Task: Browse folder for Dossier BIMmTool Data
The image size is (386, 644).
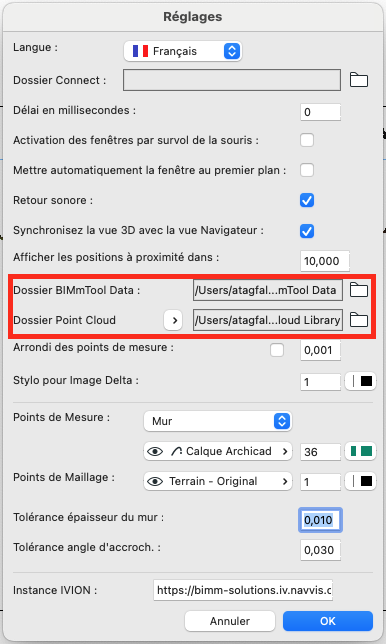Action: click(x=359, y=290)
